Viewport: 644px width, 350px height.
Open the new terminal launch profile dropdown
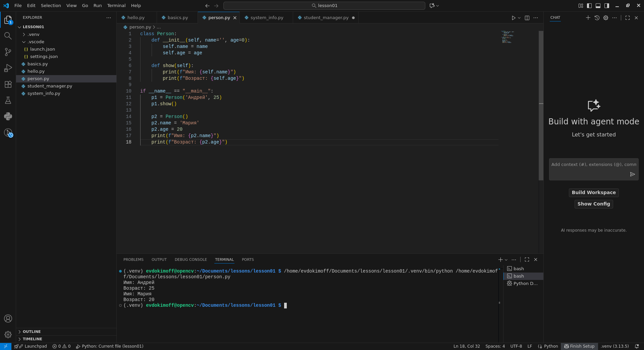click(x=506, y=260)
